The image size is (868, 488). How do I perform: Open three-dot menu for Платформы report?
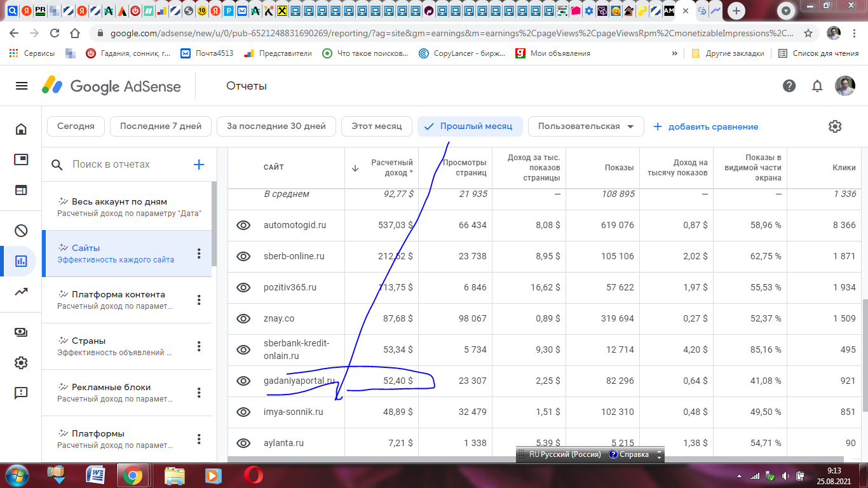tap(199, 439)
